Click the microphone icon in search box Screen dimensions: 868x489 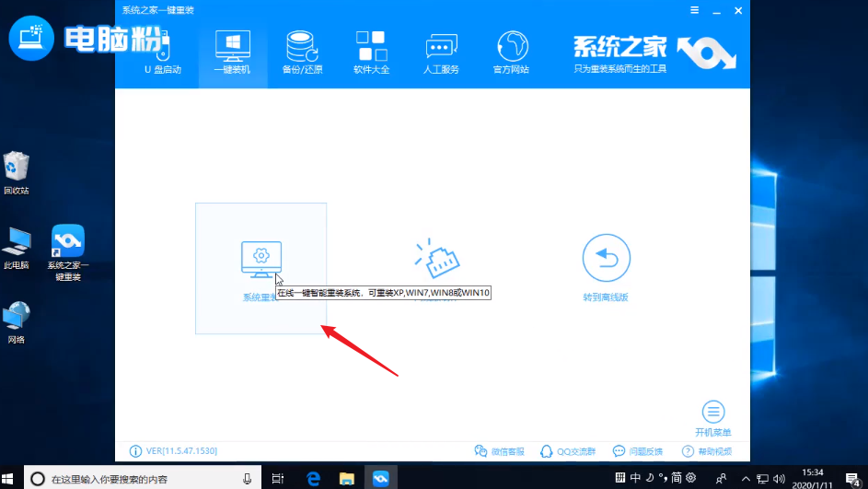[247, 479]
